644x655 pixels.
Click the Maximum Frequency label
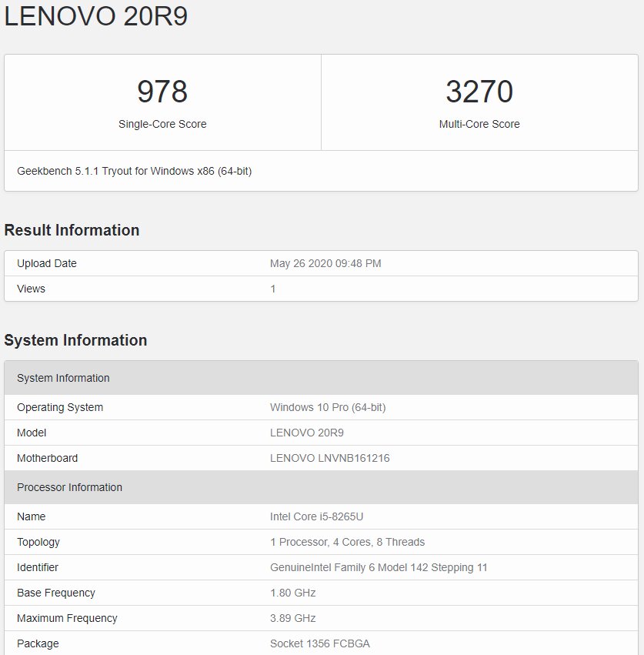tap(67, 618)
